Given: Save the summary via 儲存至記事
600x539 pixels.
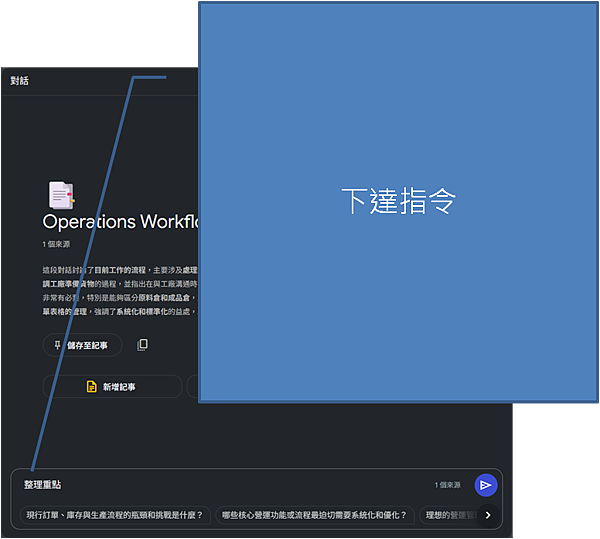Looking at the screenshot, I should pyautogui.click(x=82, y=345).
